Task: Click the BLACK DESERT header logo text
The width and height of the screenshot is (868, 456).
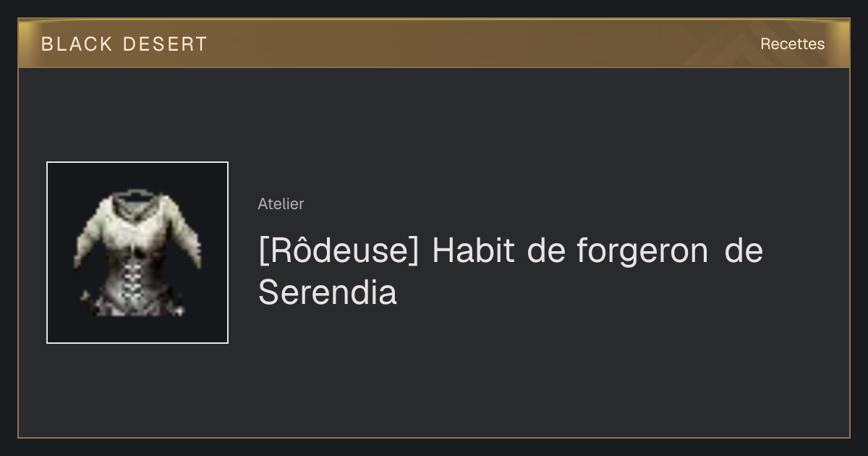Action: point(124,44)
